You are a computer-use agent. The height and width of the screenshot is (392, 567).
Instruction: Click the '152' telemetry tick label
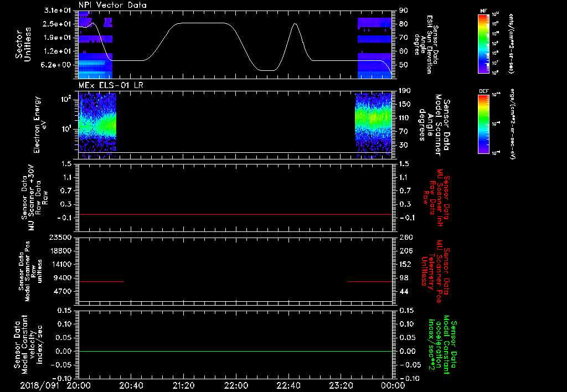405,264
